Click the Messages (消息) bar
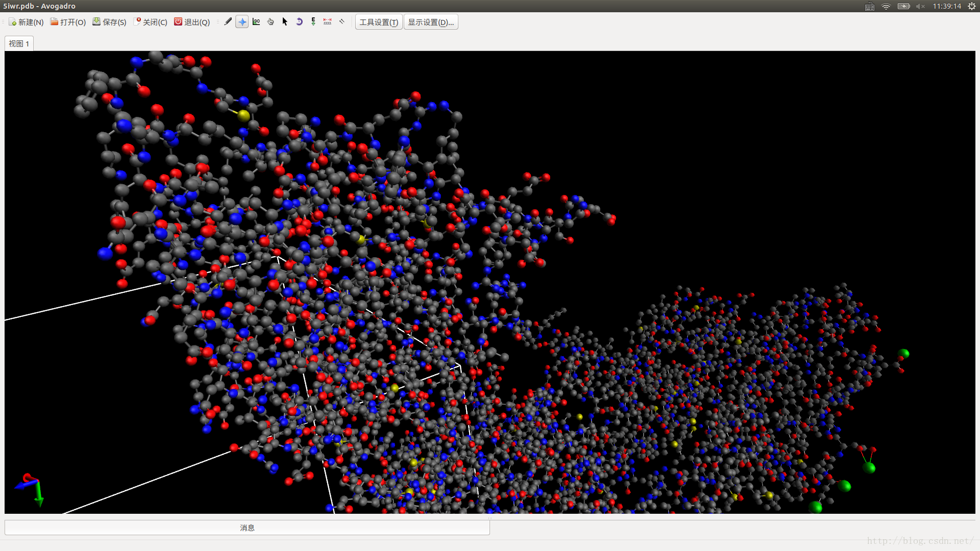The image size is (980, 551). click(x=247, y=528)
